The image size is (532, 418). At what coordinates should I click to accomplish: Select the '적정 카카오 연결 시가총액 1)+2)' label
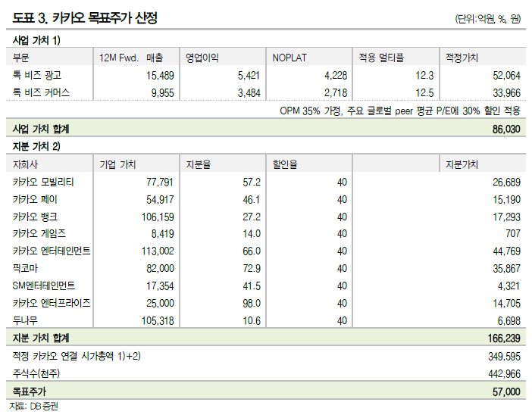pos(77,356)
